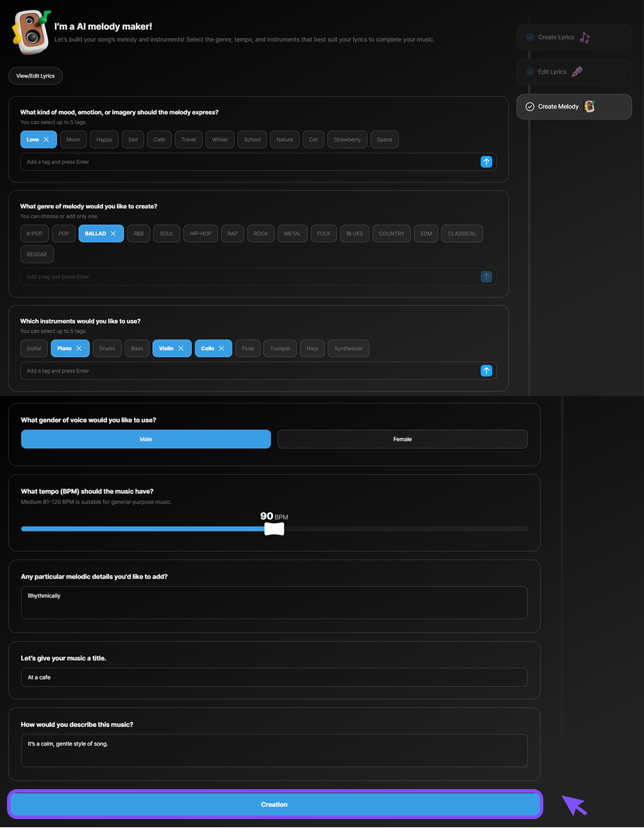Screen dimensions: 644x829
Task: Submit instrument tag with the arrow-up icon
Action: [x=486, y=371]
